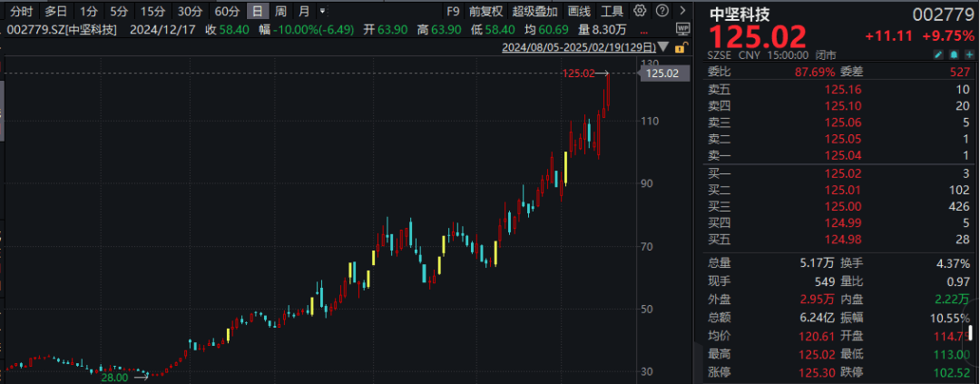Add stock with plus icon

(967, 55)
